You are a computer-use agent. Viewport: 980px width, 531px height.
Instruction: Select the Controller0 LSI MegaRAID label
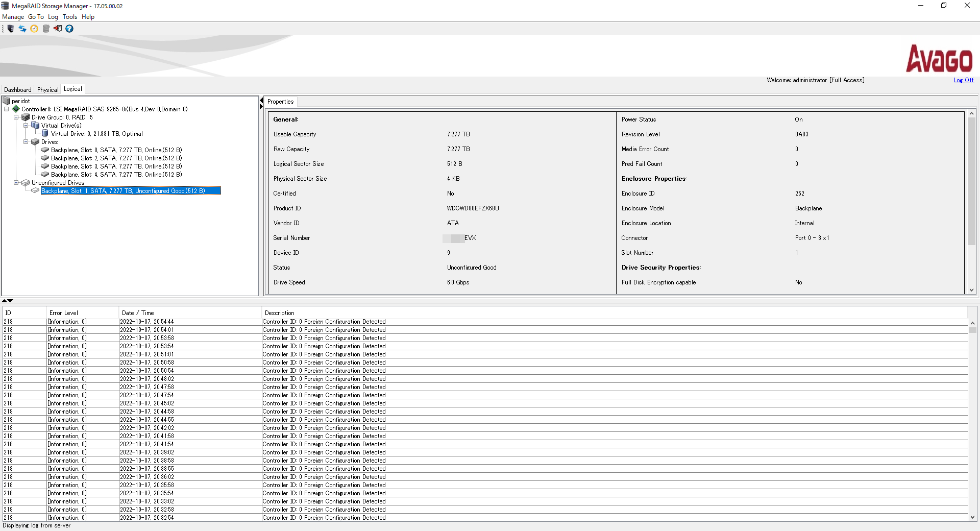[x=105, y=109]
